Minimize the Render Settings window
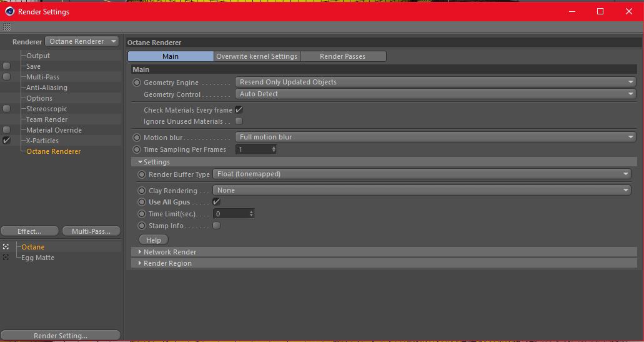Image resolution: width=644 pixels, height=342 pixels. (x=572, y=11)
